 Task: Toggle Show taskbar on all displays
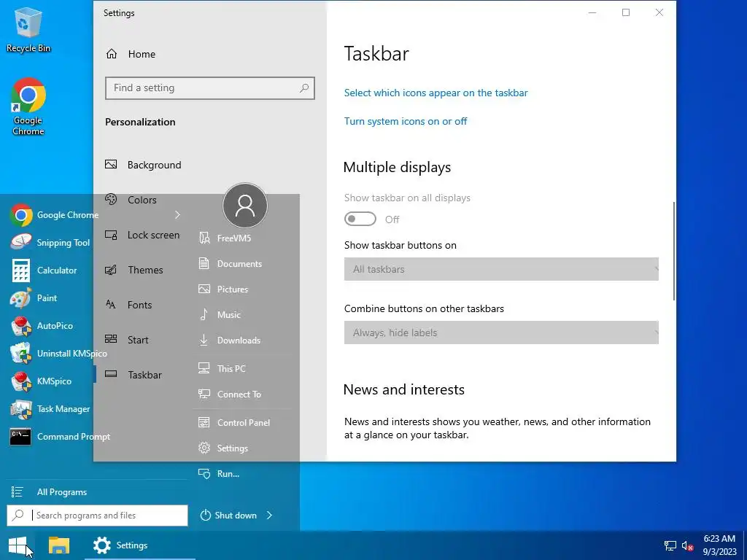[360, 219]
